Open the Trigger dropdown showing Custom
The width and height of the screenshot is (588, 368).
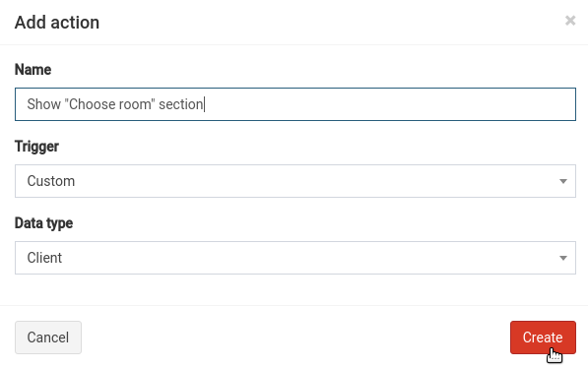coord(295,181)
